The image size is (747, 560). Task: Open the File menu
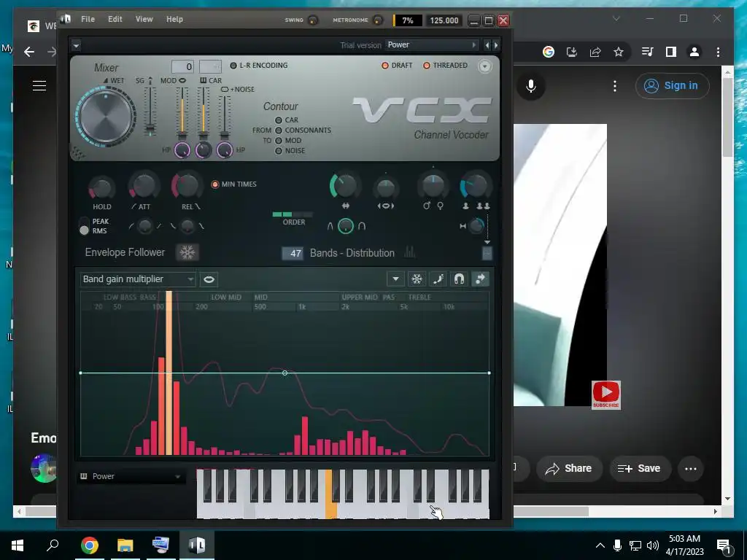click(x=88, y=19)
